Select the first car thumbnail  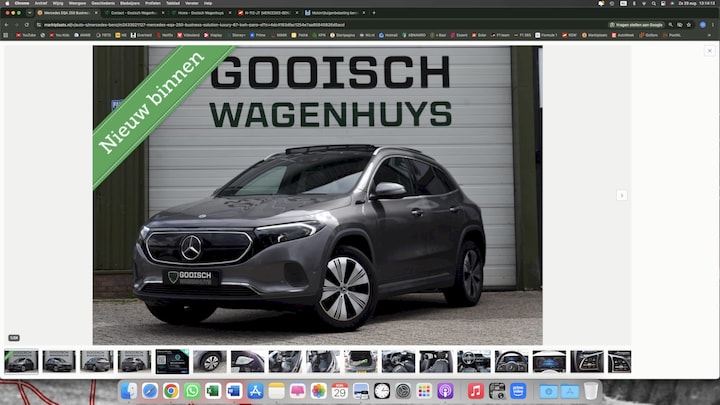pos(21,361)
